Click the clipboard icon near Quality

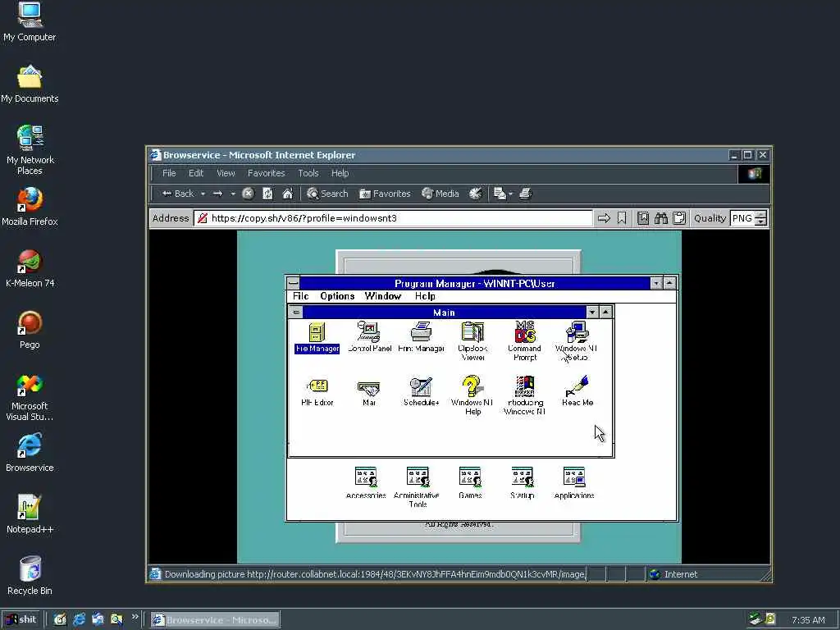point(679,218)
